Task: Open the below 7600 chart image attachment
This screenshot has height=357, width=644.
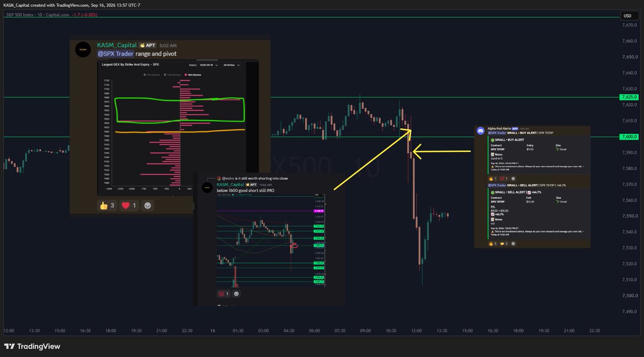Action: (270, 240)
